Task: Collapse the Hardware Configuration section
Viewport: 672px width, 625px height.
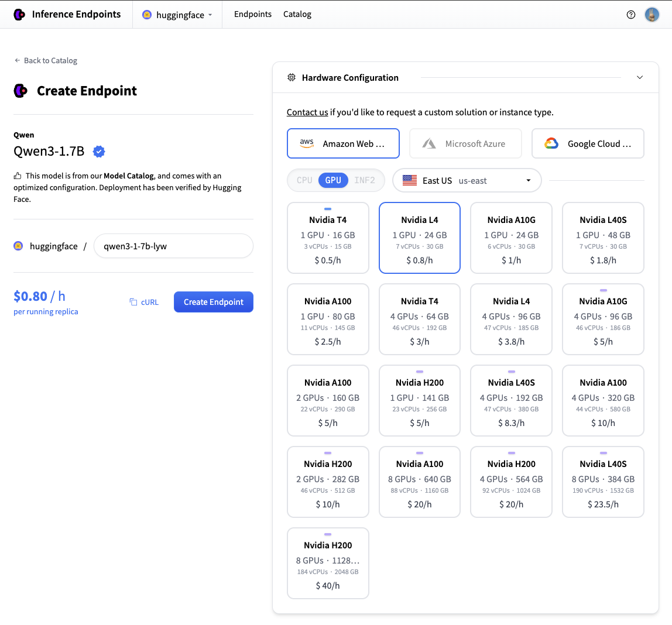Action: click(x=640, y=77)
